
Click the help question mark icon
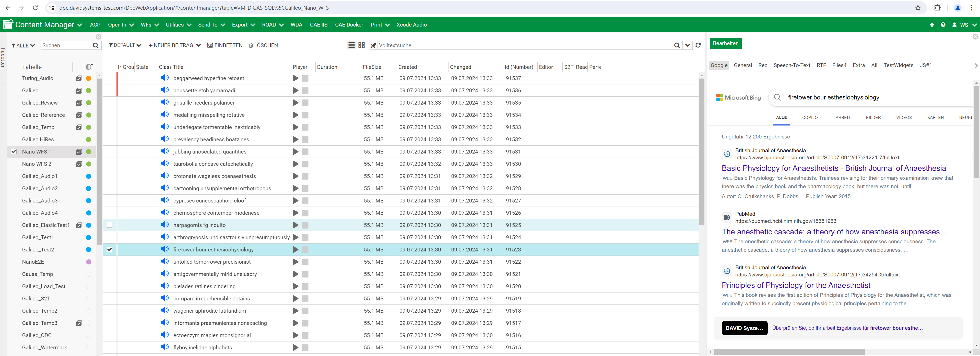pos(943,25)
